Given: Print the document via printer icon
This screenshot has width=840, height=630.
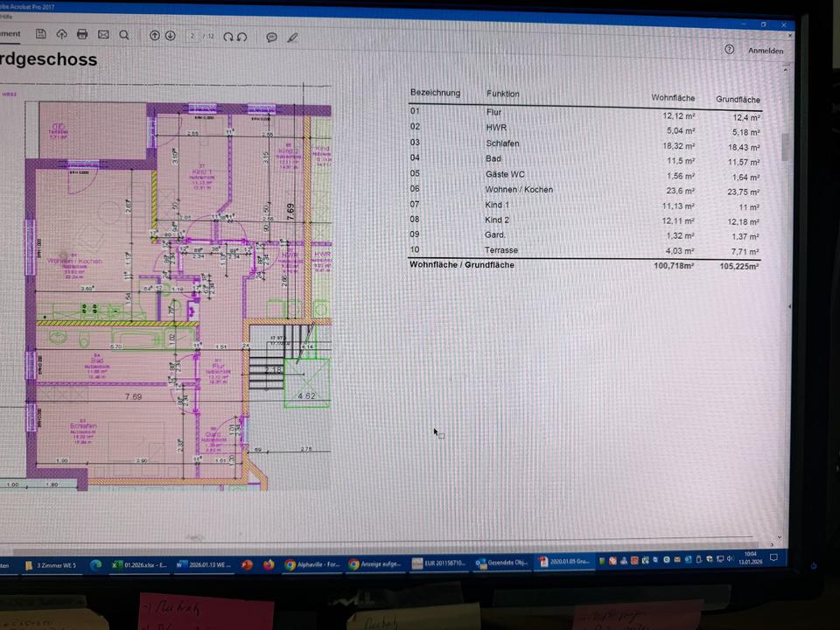Looking at the screenshot, I should coord(82,34).
